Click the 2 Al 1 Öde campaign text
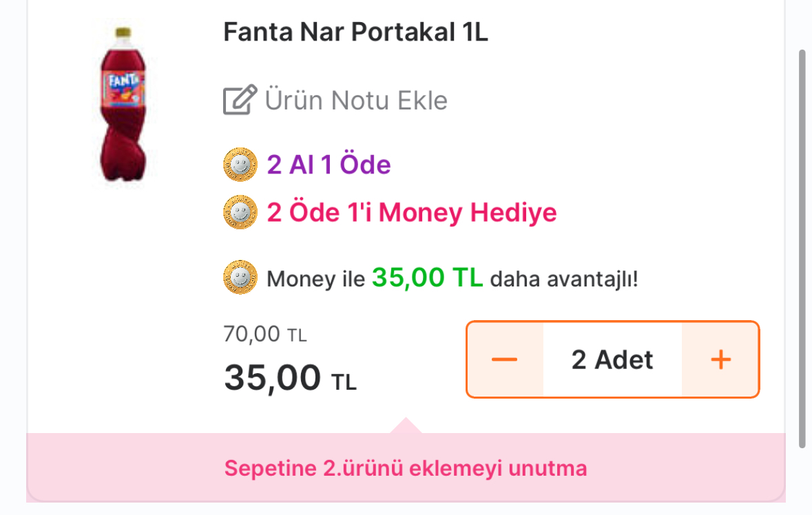The height and width of the screenshot is (515, 812). [329, 165]
